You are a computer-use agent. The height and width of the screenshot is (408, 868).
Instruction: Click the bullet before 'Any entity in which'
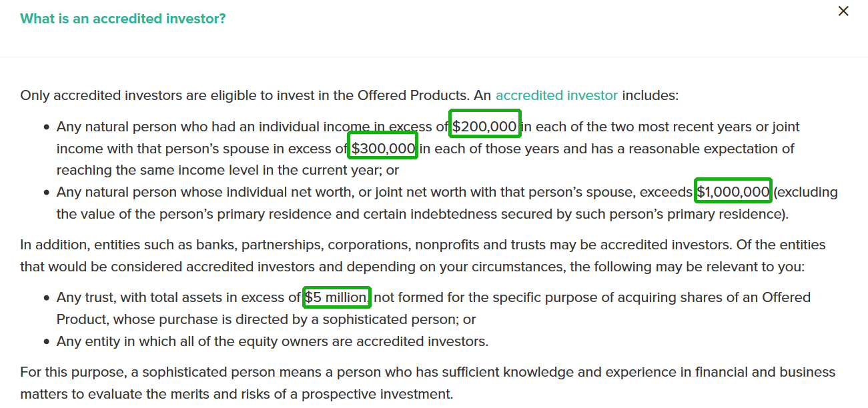pyautogui.click(x=47, y=343)
